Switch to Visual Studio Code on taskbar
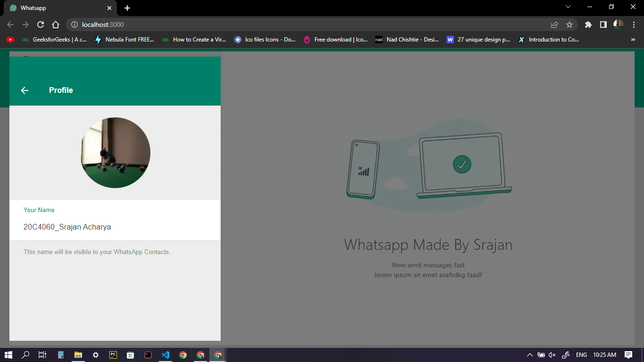 (x=165, y=355)
